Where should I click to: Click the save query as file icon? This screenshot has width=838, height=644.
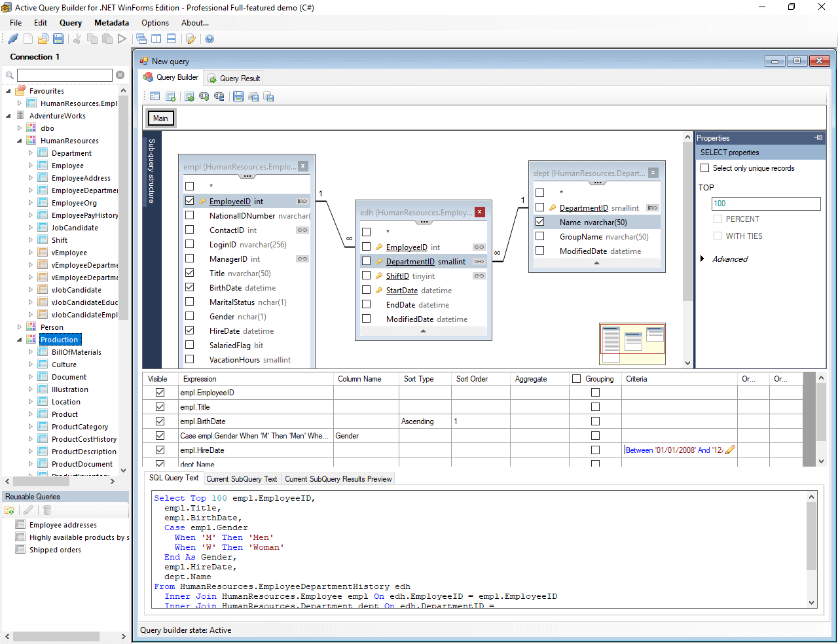[253, 96]
